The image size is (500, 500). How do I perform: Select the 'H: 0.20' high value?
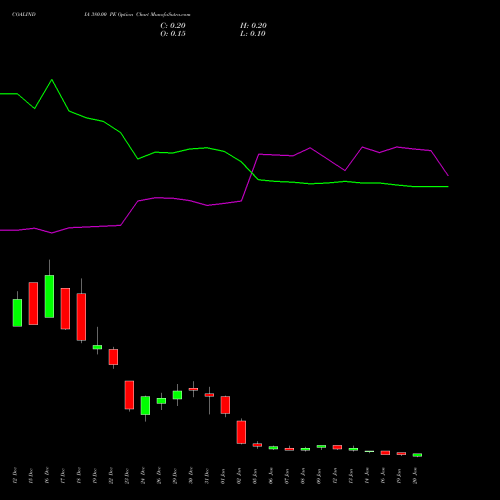[253, 26]
